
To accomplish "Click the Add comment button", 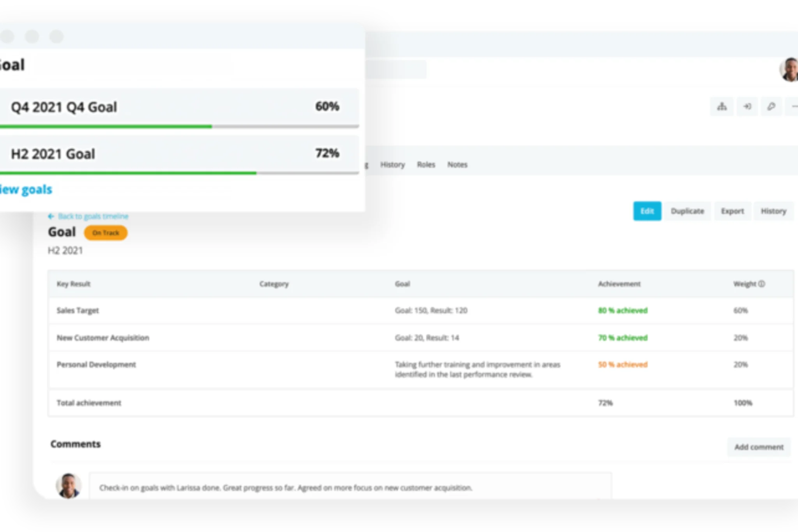I will [x=759, y=447].
